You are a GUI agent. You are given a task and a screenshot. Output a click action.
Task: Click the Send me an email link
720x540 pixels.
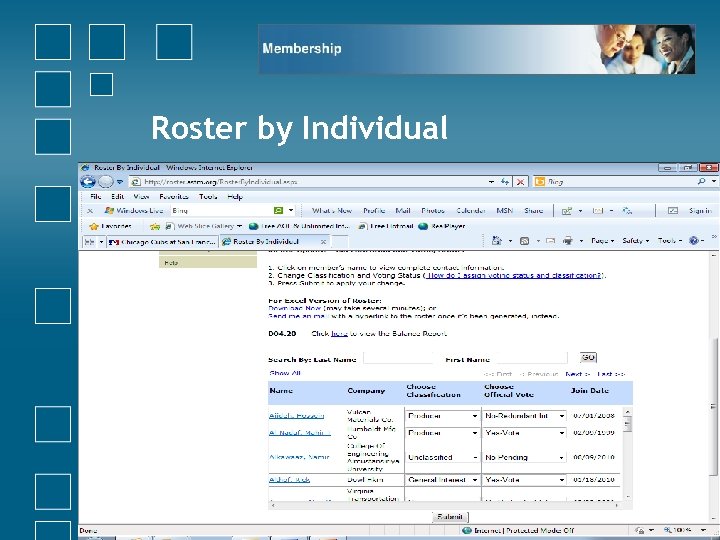point(297,316)
